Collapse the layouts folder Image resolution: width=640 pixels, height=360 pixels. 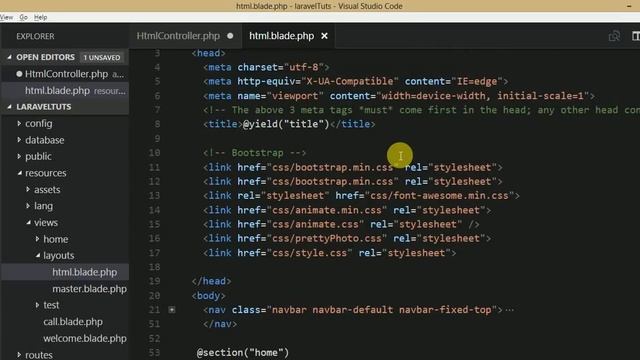click(38, 255)
